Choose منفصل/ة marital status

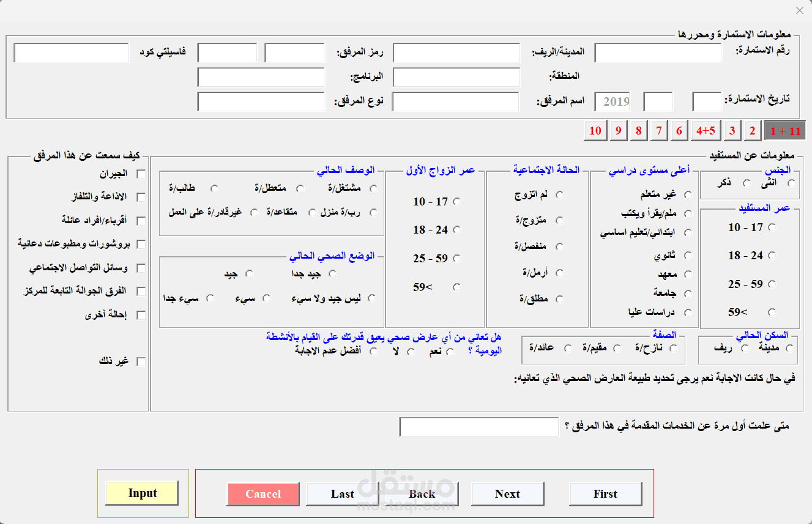(x=559, y=246)
